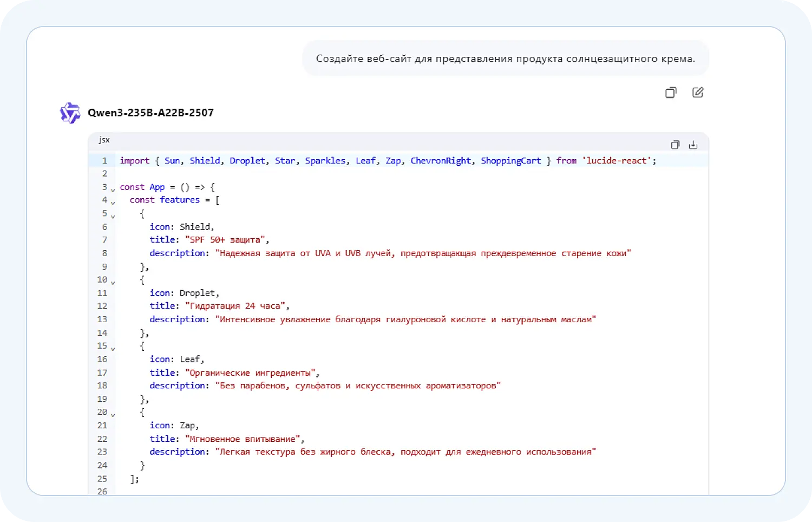Fold the Droplet object at line 10
Image resolution: width=812 pixels, height=522 pixels.
(x=113, y=283)
